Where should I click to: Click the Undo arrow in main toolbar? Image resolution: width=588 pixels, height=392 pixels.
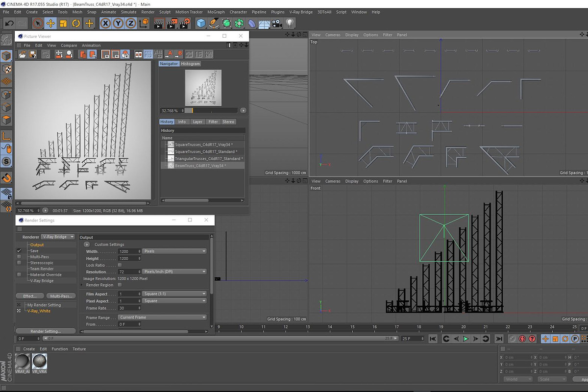(x=9, y=23)
